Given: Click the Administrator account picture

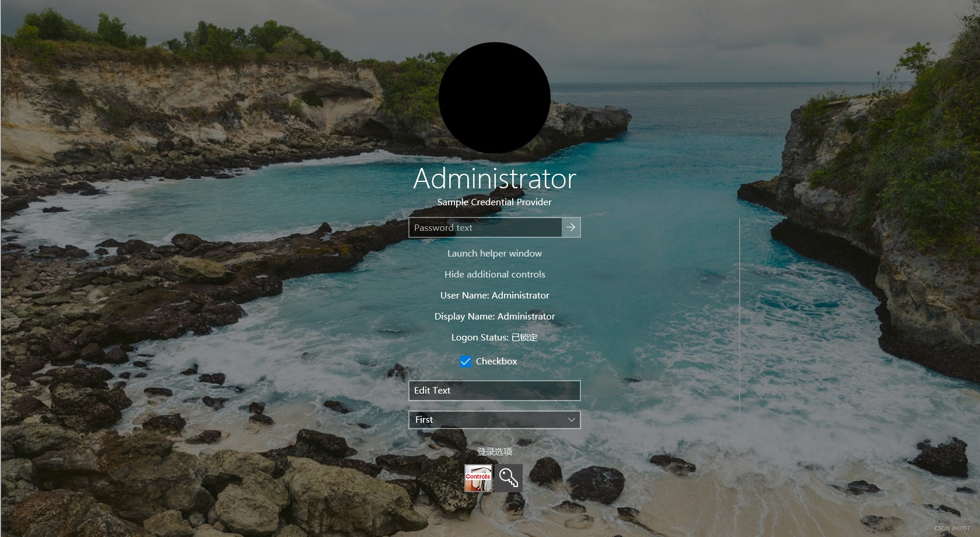Looking at the screenshot, I should click(495, 98).
